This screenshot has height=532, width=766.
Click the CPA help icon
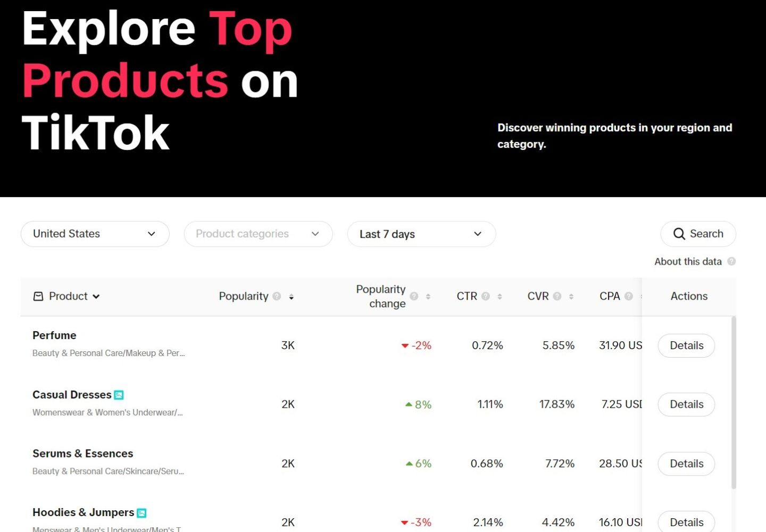point(629,297)
